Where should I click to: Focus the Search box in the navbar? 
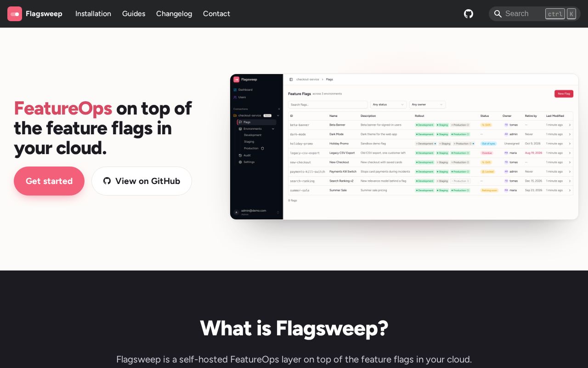535,14
